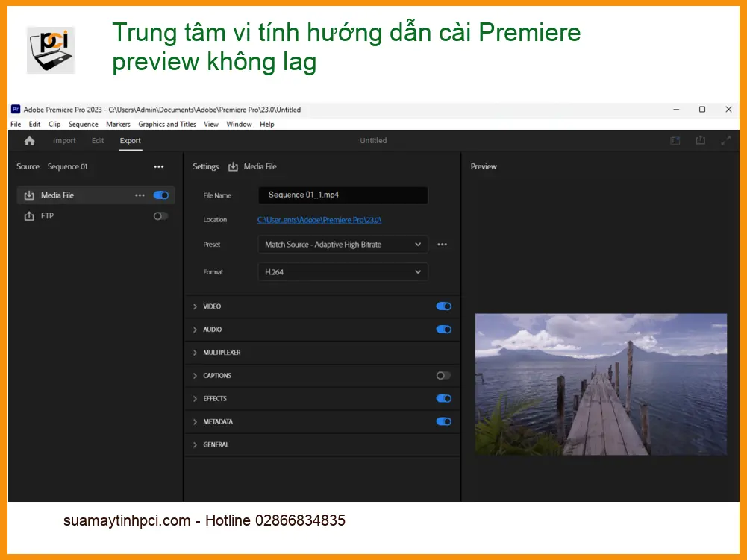This screenshot has width=747, height=560.
Task: Disable the VIDEO export toggle
Action: coord(443,306)
